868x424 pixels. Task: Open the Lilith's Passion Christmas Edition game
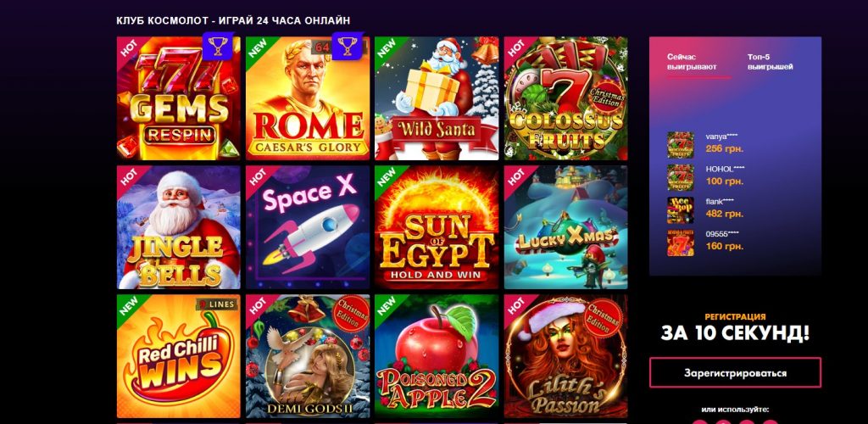(565, 356)
